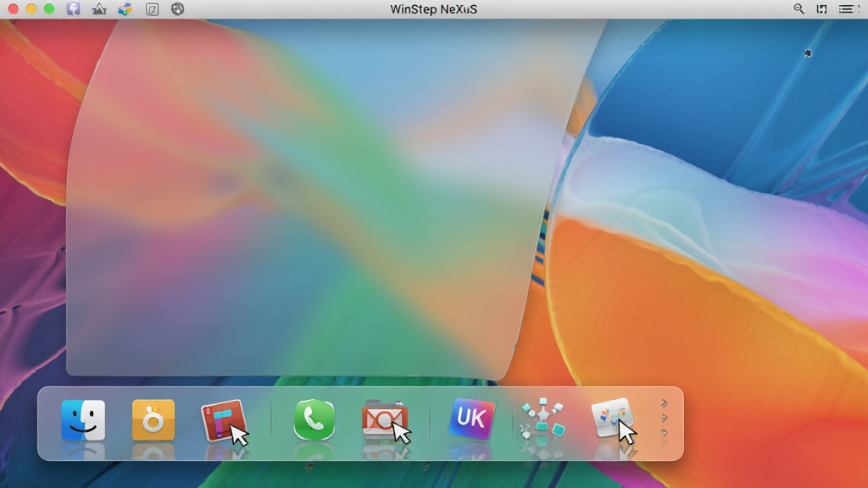The width and height of the screenshot is (868, 488).
Task: Close the WinStep NeXuS window
Action: 14,8
